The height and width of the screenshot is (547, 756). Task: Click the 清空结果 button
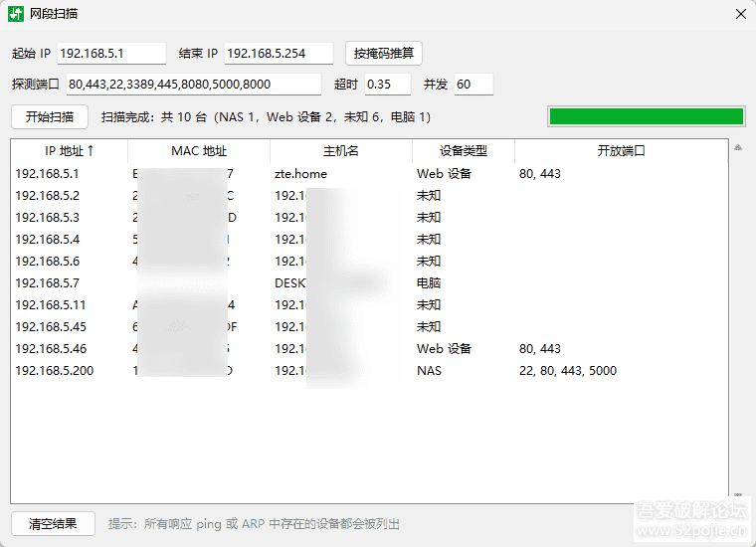click(x=53, y=524)
